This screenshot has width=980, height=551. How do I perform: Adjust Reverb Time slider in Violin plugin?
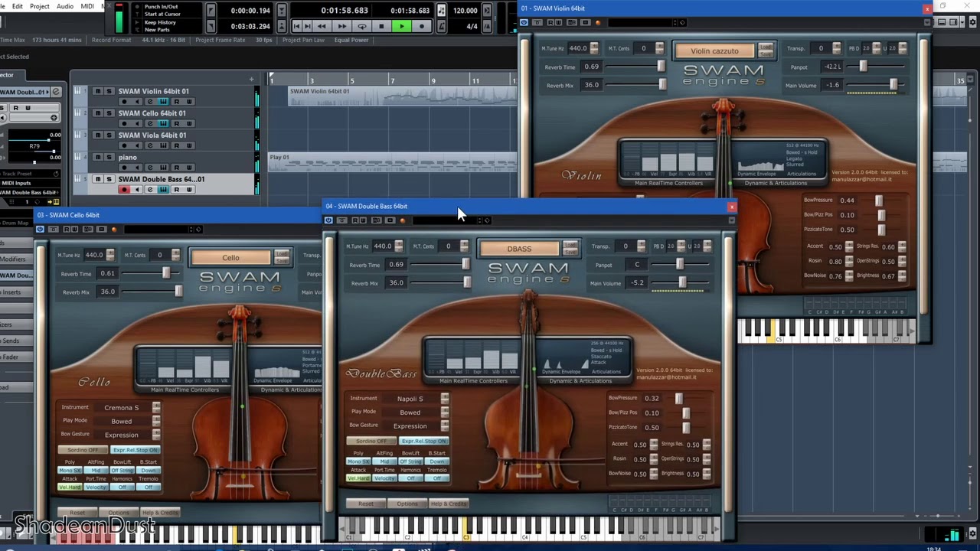coord(635,67)
